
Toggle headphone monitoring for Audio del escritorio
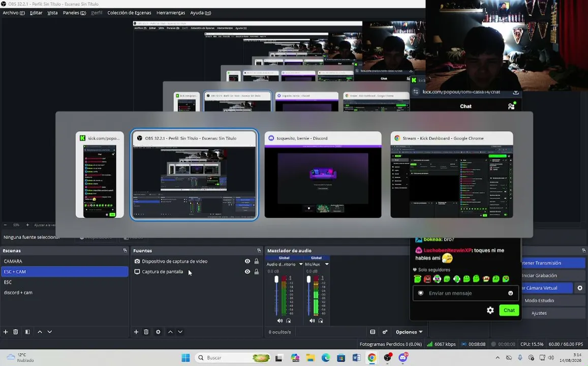tap(288, 321)
